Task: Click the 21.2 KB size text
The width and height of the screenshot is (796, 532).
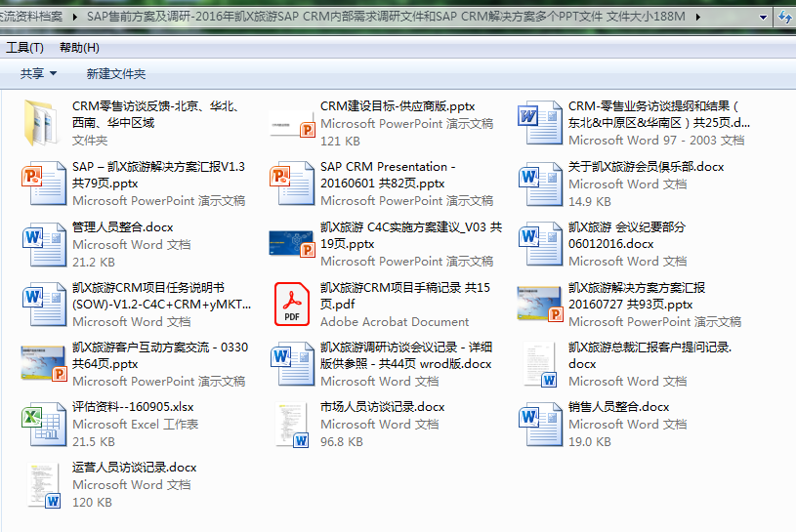Action: 94,263
